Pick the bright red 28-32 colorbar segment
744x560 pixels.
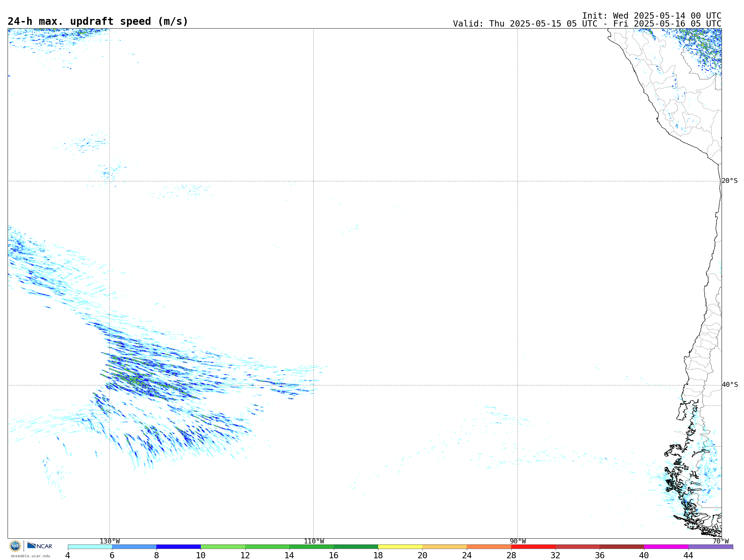click(534, 547)
